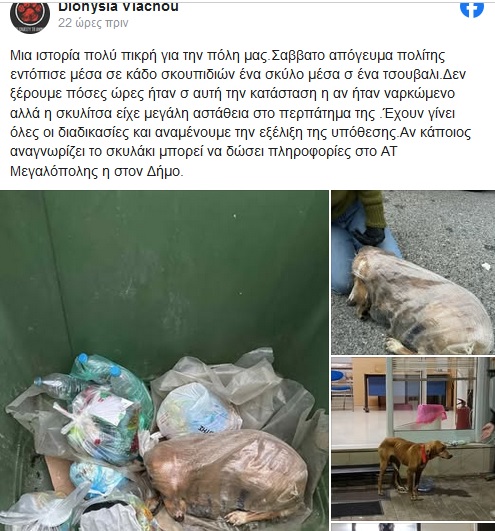Image resolution: width=495 pixels, height=531 pixels.
Task: Click the post's last line 'Μεγαλόπολης η στον Δήμο.'
Action: (97, 171)
